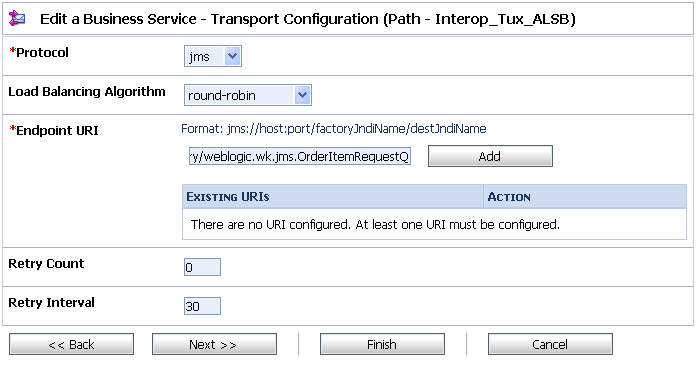Focus the Retry Interval field

202,306
